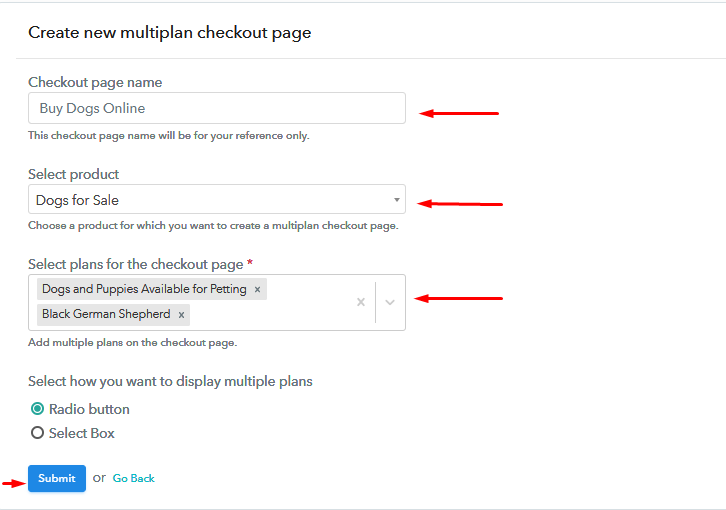The image size is (726, 510).
Task: Focus the Checkout page name field
Action: (217, 108)
